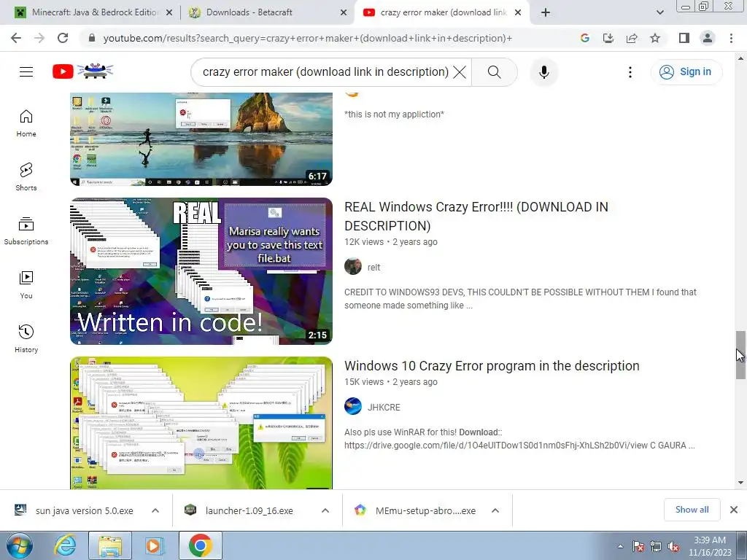This screenshot has width=747, height=560.
Task: Open Windows Start menu
Action: [19, 545]
